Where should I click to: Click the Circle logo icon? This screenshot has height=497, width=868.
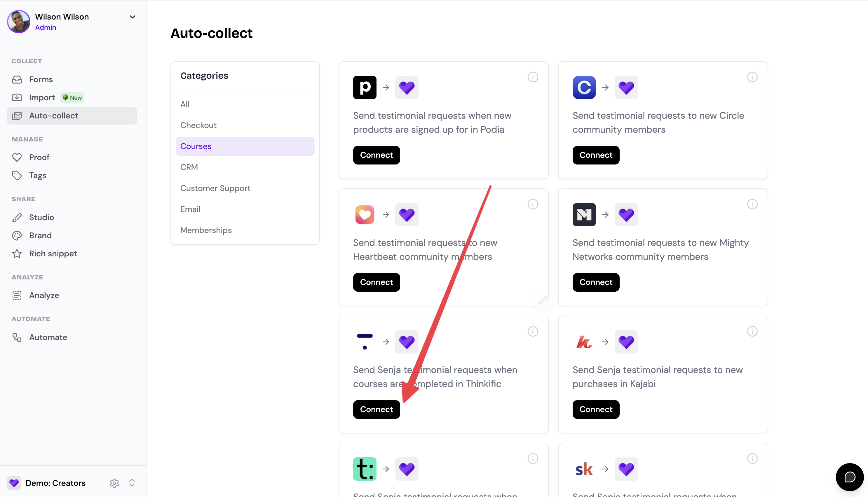coord(584,87)
